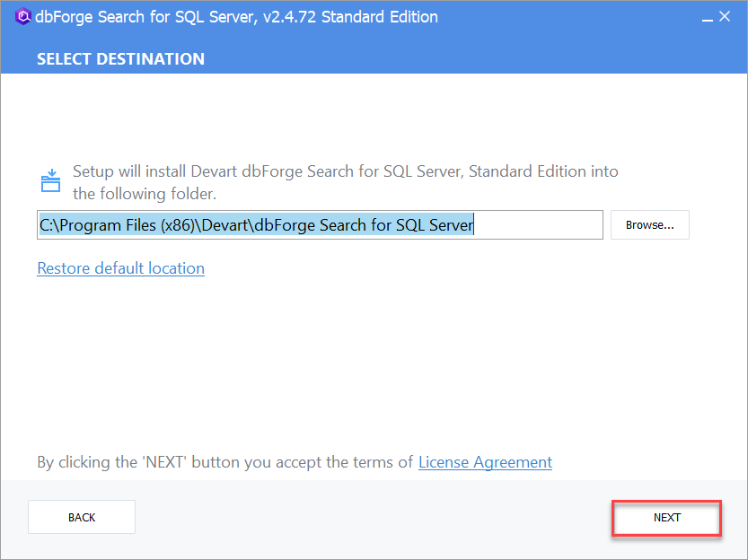Open the Browse... folder dialog
Viewport: 748px width, 560px height.
(x=650, y=225)
